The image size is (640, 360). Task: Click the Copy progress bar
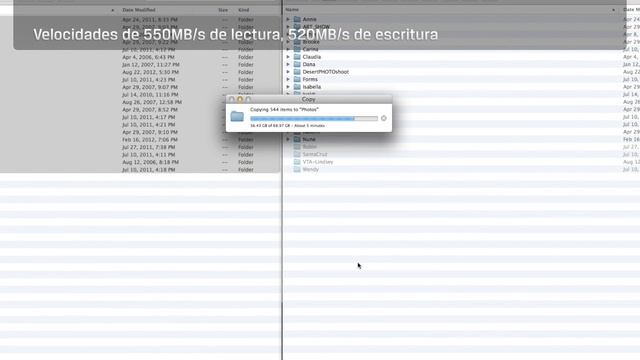click(x=314, y=118)
